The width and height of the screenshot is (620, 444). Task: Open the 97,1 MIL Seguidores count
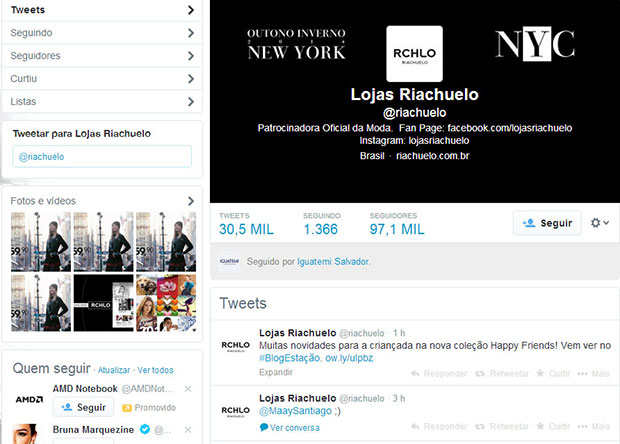coord(397,224)
